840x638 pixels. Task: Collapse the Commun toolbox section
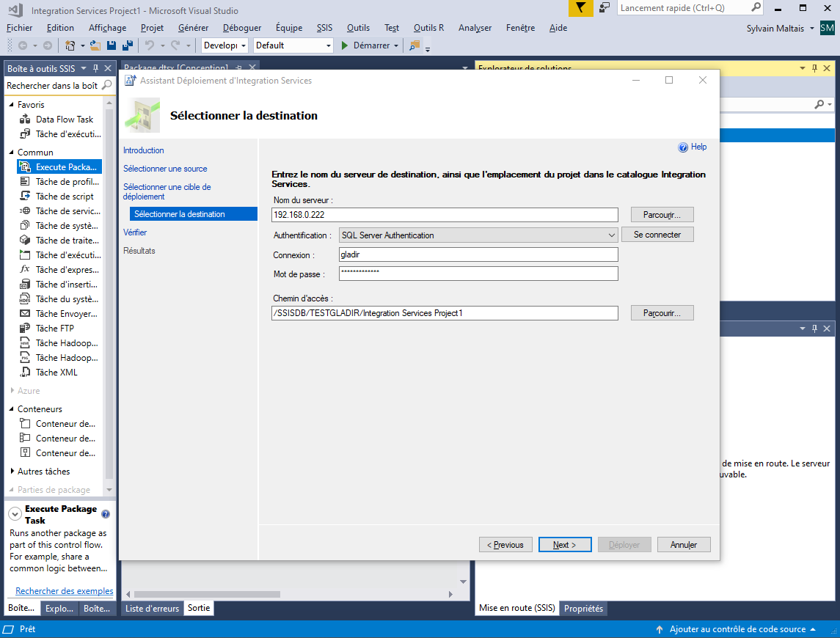tap(12, 153)
